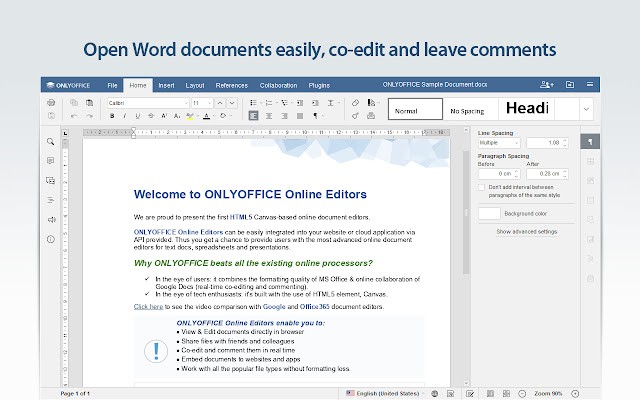
Task: Follow the 'Click here' video comparison link
Action: pyautogui.click(x=149, y=306)
